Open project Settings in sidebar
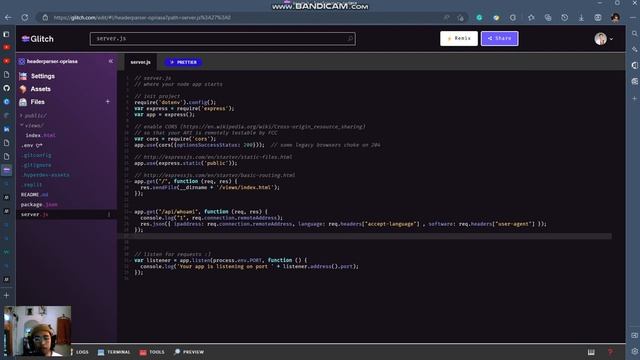Image resolution: width=640 pixels, height=360 pixels. 37,76
